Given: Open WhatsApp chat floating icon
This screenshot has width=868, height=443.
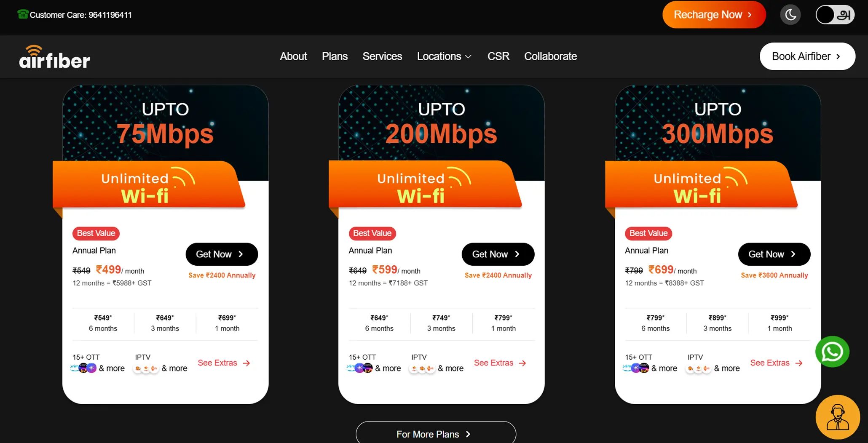Looking at the screenshot, I should pos(832,352).
